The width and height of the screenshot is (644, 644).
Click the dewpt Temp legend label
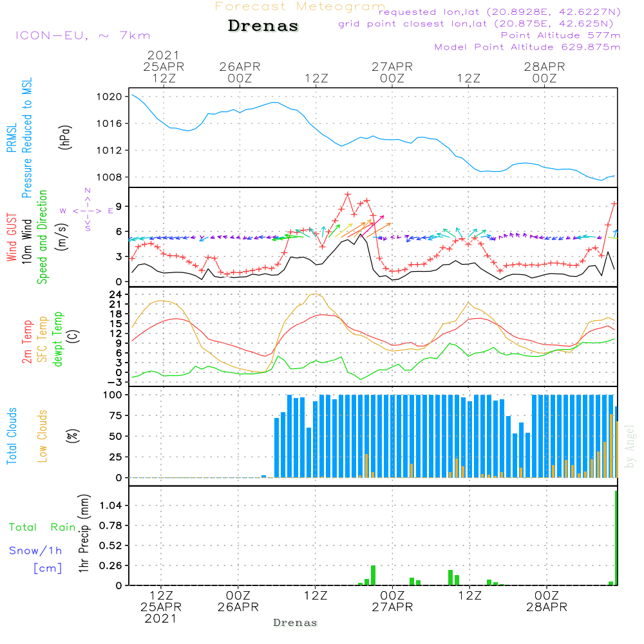pos(58,339)
